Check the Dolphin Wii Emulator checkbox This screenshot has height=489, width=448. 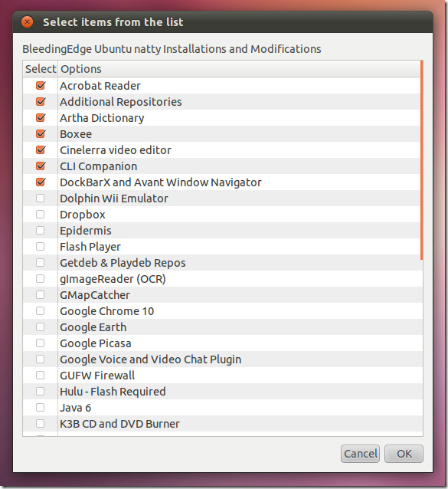click(x=40, y=199)
